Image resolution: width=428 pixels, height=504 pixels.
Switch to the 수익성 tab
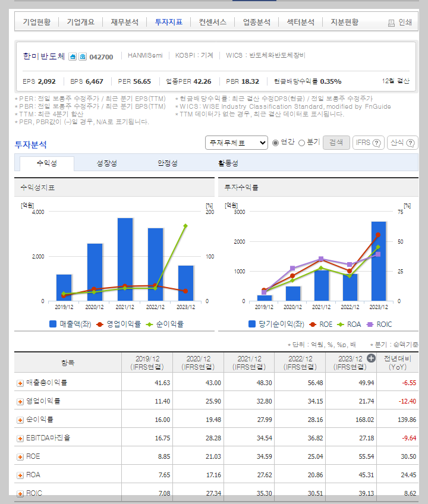[47, 163]
